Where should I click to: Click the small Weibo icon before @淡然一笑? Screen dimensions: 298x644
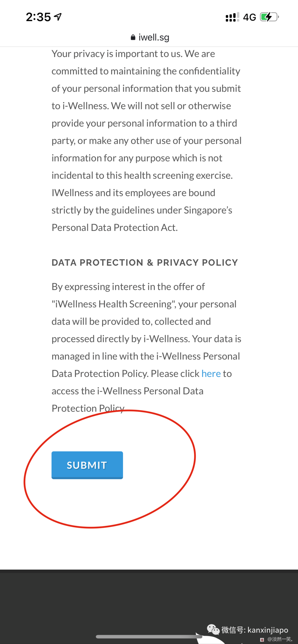pyautogui.click(x=262, y=640)
